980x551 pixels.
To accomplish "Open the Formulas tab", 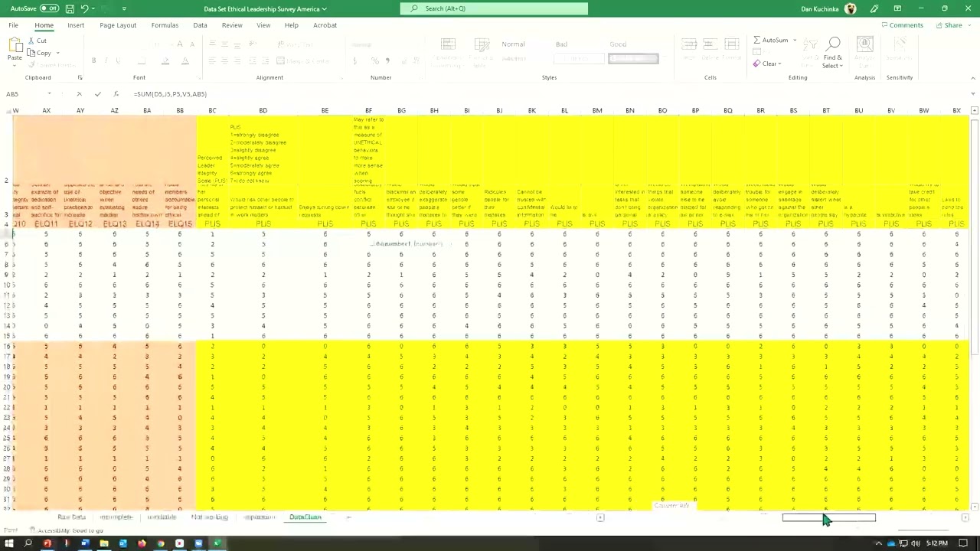I will [165, 25].
